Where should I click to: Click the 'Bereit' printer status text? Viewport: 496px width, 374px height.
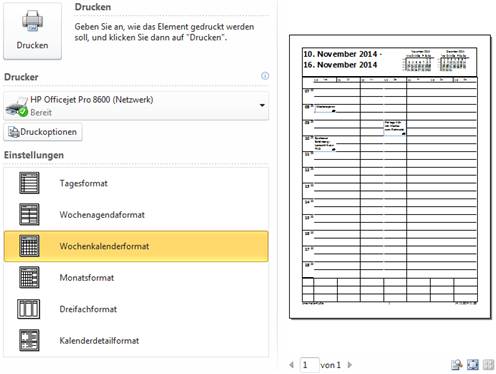click(x=41, y=113)
